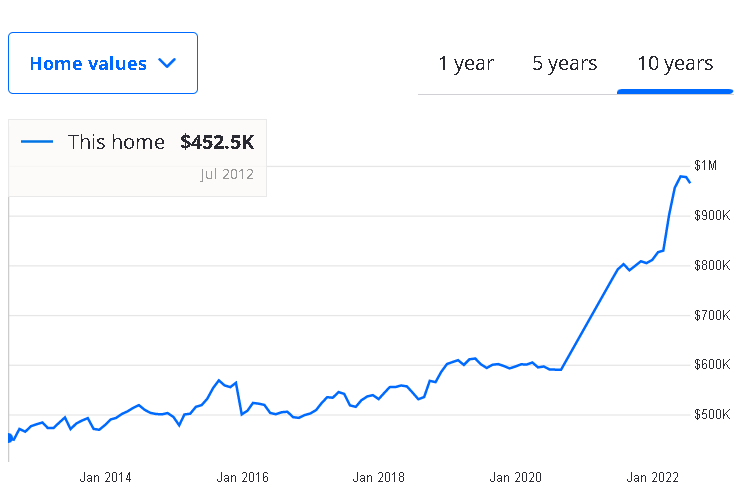Switch to the 5 years tab

(564, 64)
